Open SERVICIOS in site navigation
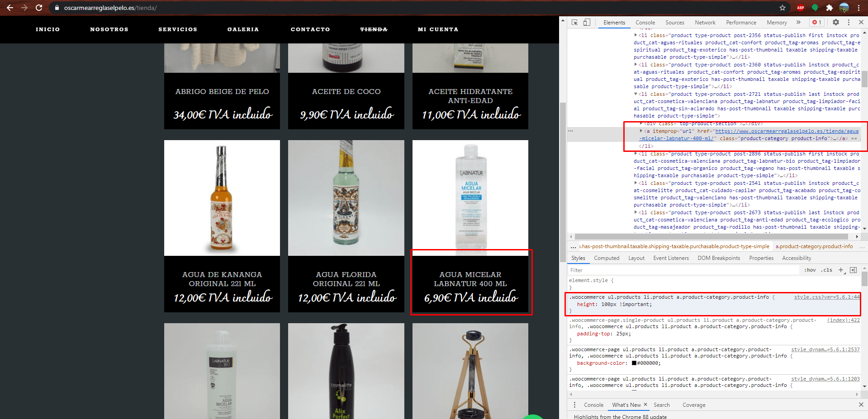Screen dimensions: 868x419 [178, 29]
